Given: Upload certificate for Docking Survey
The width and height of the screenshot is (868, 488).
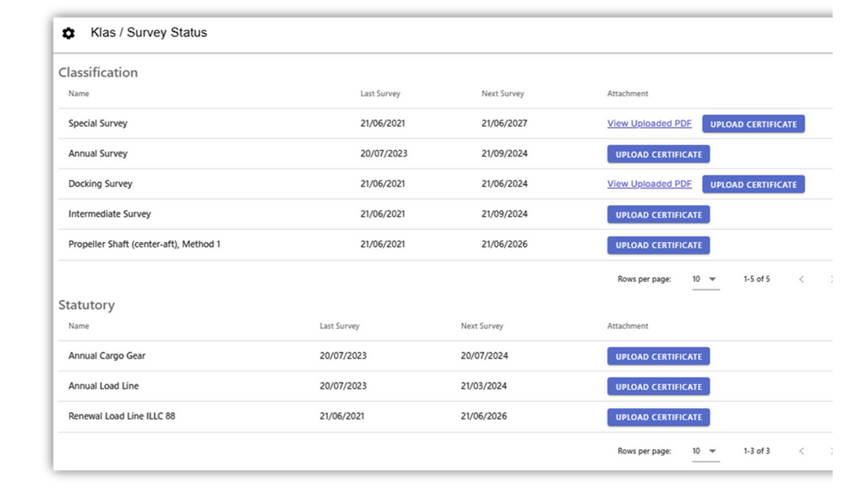Looking at the screenshot, I should coord(753,184).
